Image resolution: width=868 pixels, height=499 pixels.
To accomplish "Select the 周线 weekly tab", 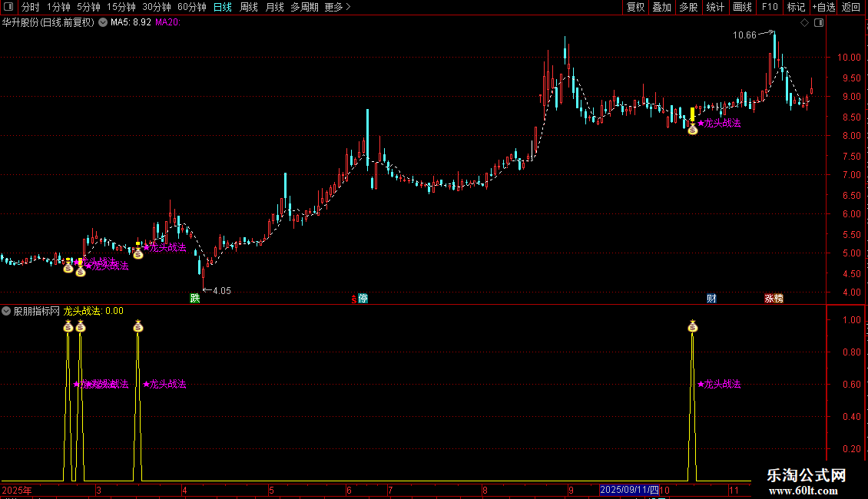I will (249, 7).
